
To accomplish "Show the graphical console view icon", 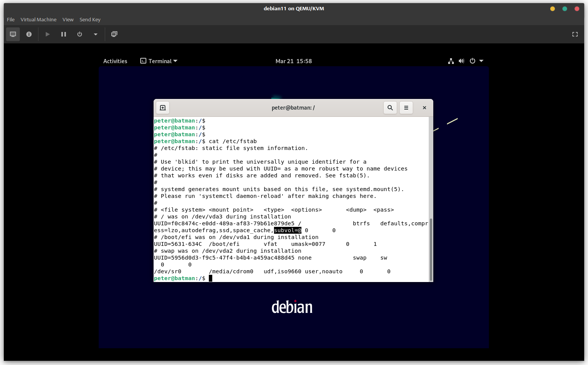I will tap(13, 34).
